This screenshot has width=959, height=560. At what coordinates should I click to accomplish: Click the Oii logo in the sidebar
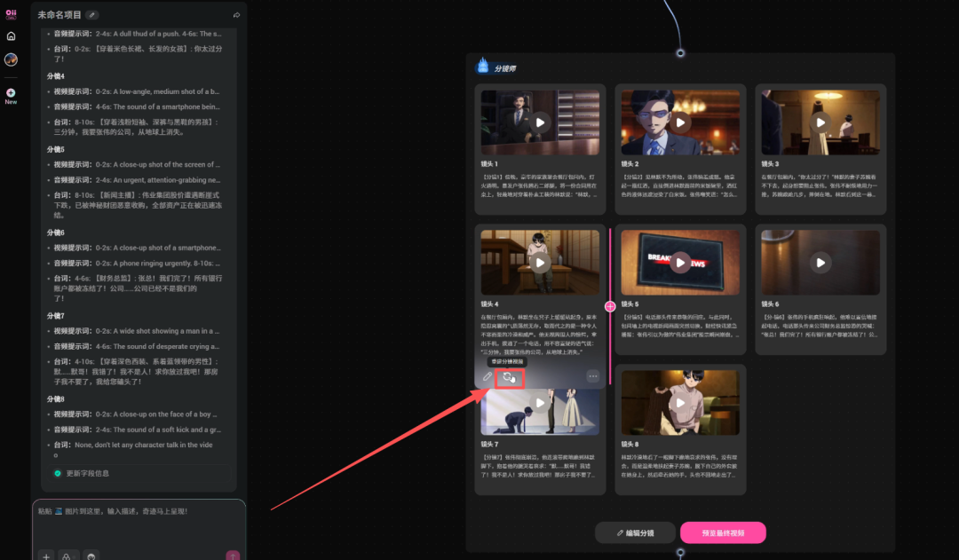[x=12, y=15]
